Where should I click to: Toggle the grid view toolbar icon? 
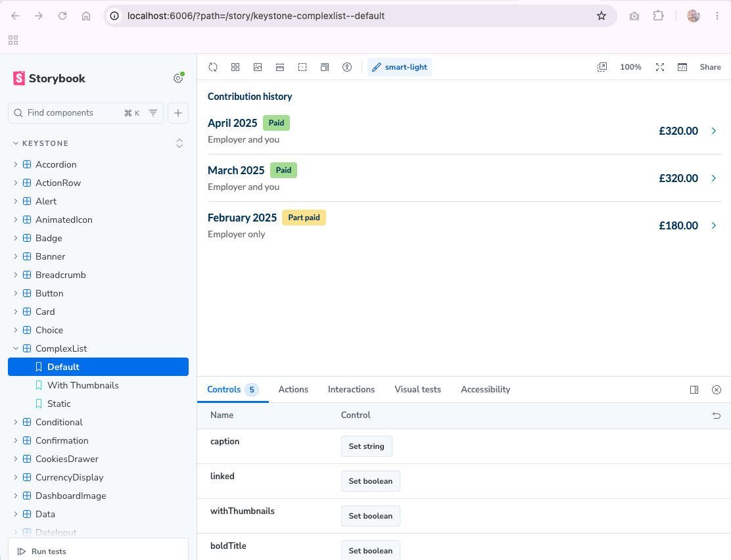(235, 67)
